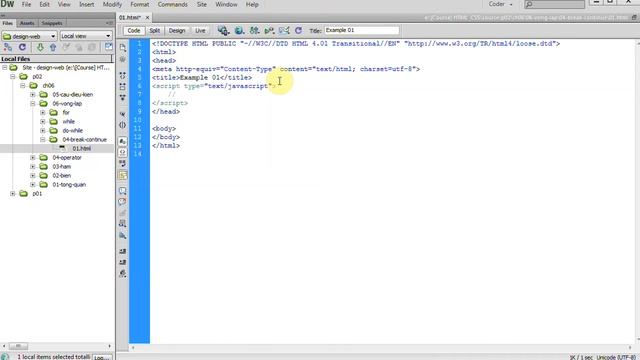
Task: Expand the 05-cau-dieu-kien folder
Action: [x=33, y=94]
